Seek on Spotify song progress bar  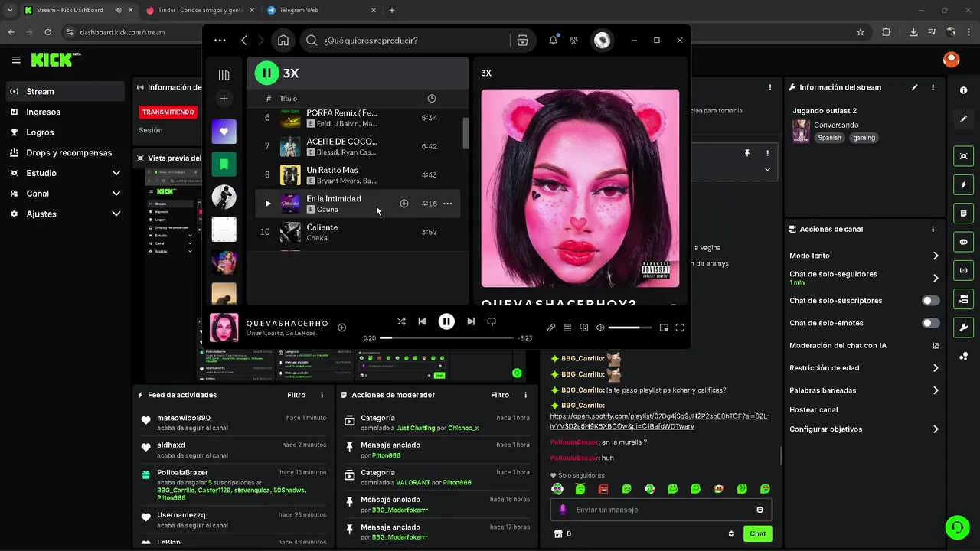pyautogui.click(x=446, y=337)
